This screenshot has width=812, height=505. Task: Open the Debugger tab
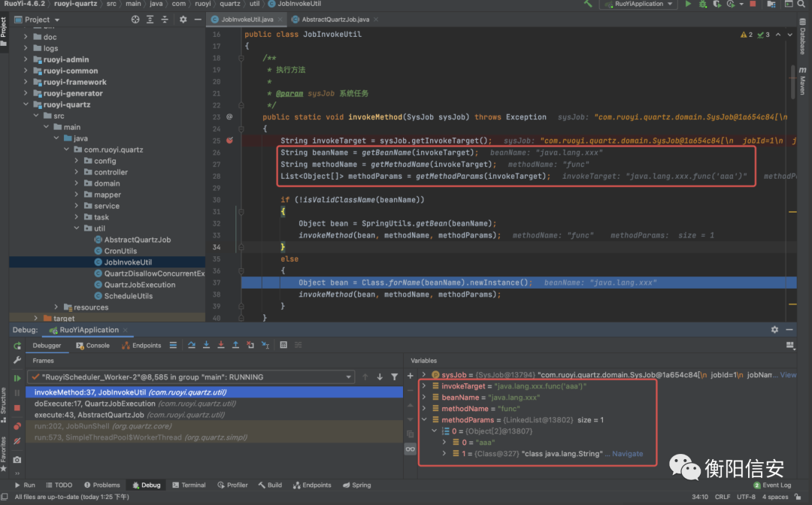(47, 346)
